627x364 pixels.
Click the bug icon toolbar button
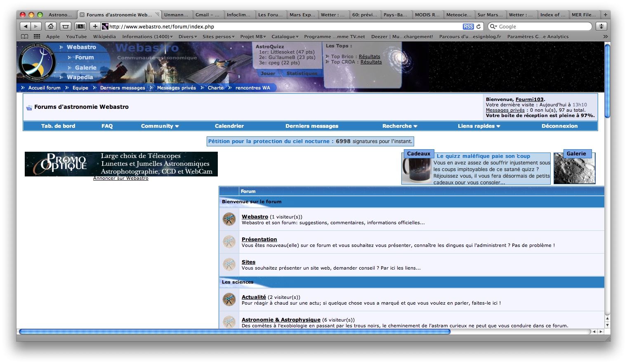pyautogui.click(x=601, y=26)
